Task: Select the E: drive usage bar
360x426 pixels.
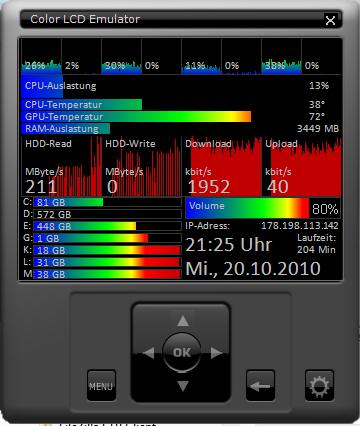Action: point(107,226)
